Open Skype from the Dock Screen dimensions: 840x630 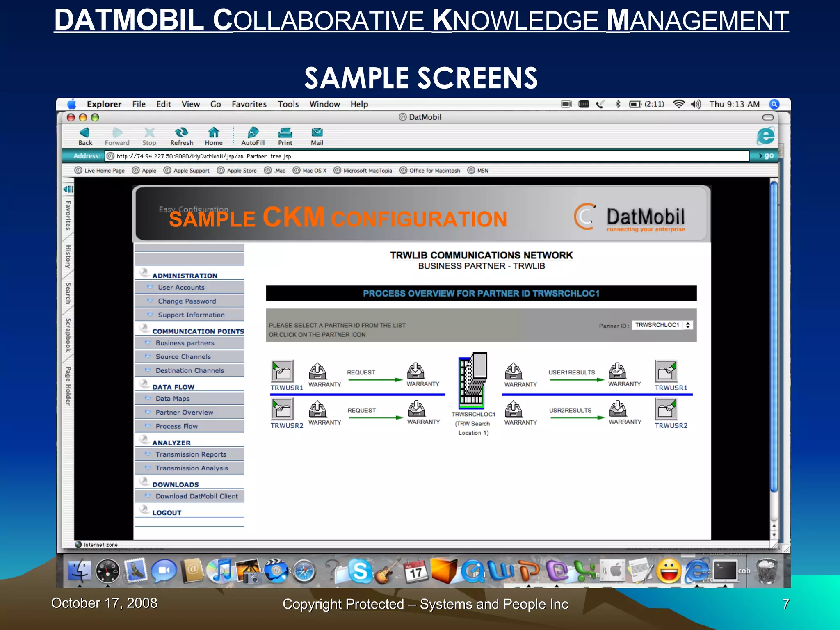pos(360,571)
